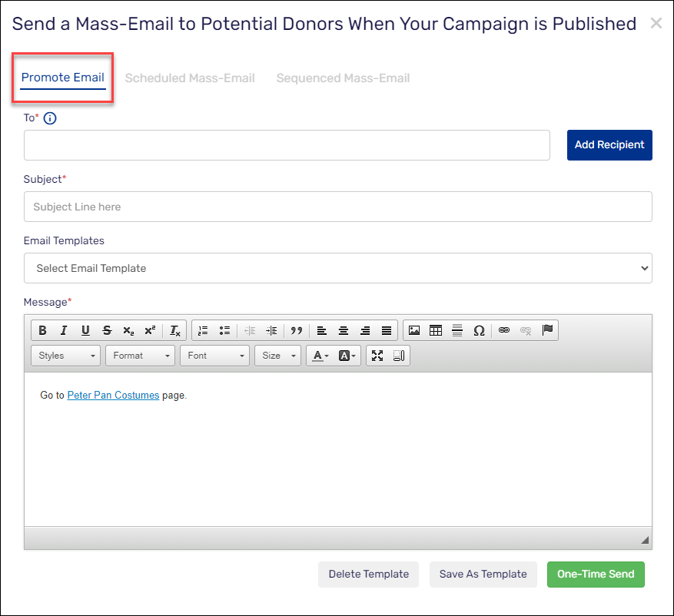Viewport: 674px width, 616px height.
Task: Click the strikethrough icon
Action: (x=107, y=330)
